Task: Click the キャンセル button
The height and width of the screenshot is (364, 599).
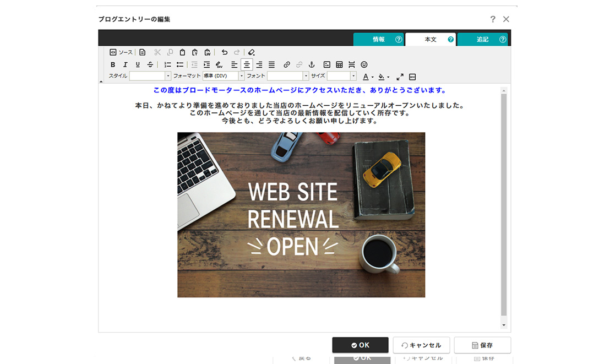Action: [421, 345]
